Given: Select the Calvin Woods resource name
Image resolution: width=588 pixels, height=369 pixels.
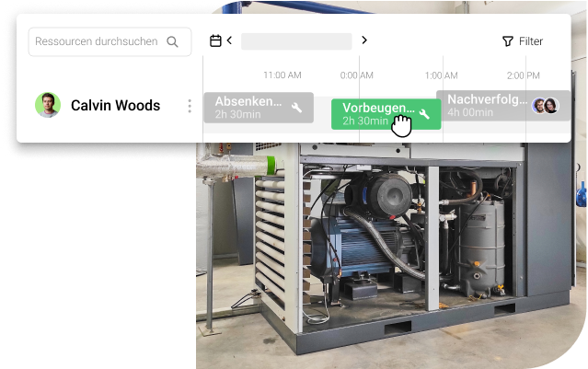Looking at the screenshot, I should [115, 106].
